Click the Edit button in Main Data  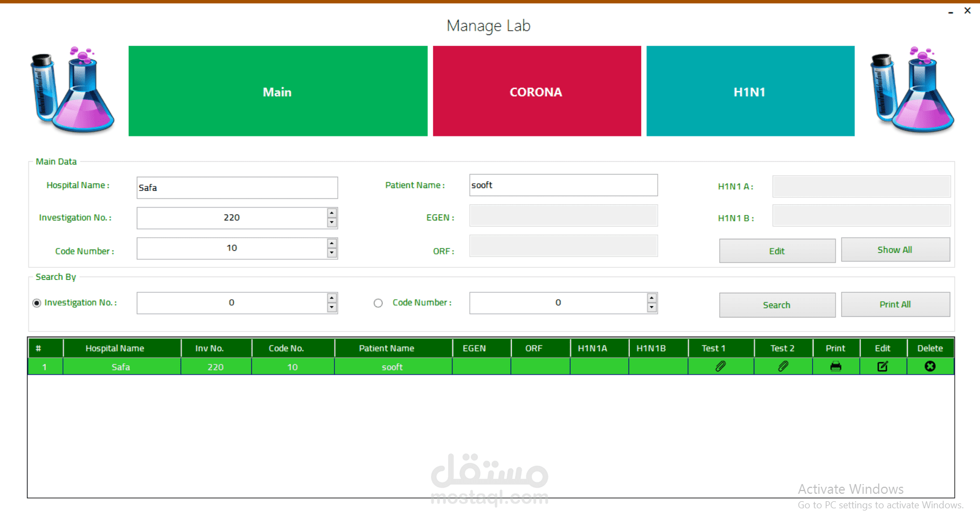pyautogui.click(x=777, y=251)
